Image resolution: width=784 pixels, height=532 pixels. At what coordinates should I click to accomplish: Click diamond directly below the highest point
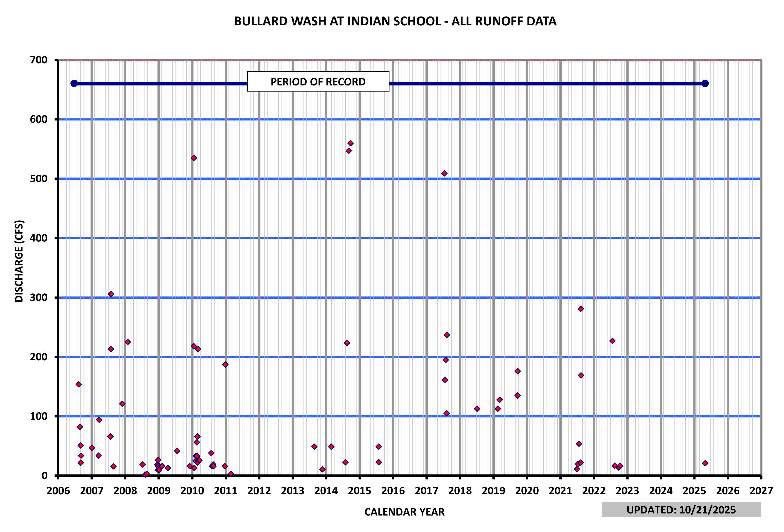tap(349, 151)
